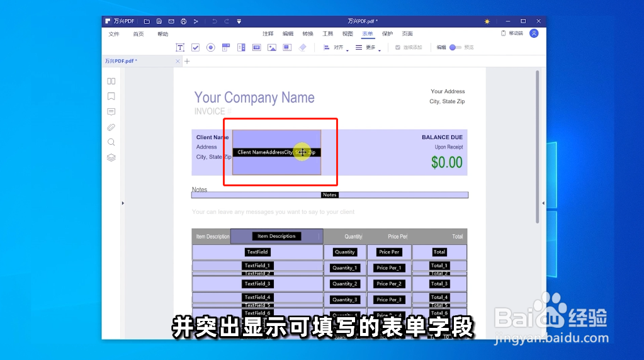
Task: Click the save icon in title bar
Action: [x=159, y=21]
